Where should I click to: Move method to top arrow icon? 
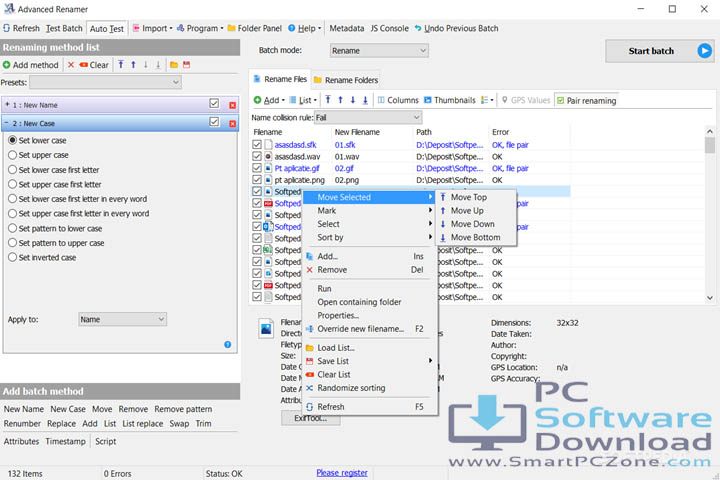pyautogui.click(x=121, y=65)
